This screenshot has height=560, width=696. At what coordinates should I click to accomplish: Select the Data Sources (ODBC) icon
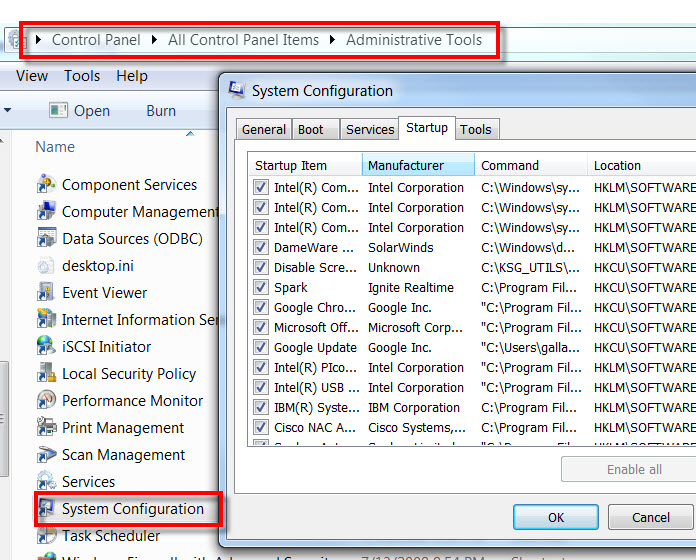(46, 238)
